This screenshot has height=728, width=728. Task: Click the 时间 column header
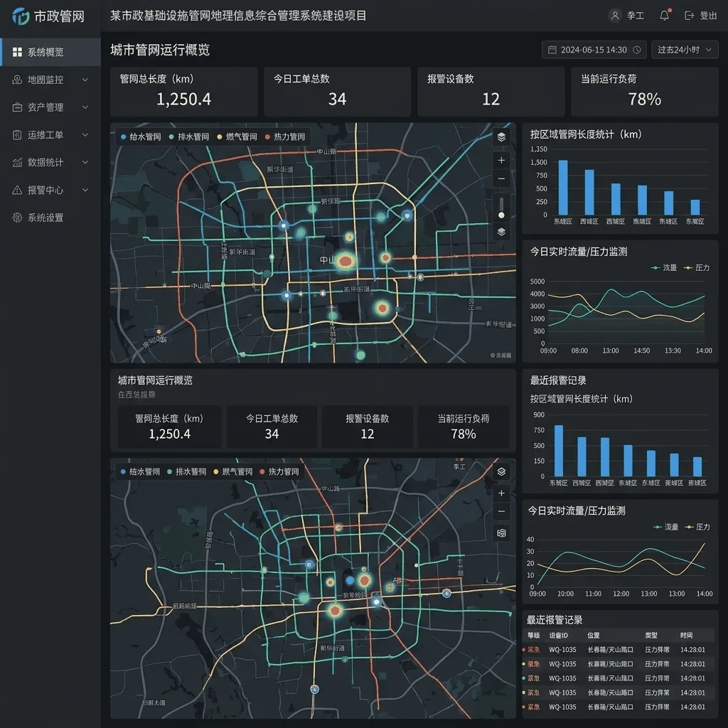687,635
